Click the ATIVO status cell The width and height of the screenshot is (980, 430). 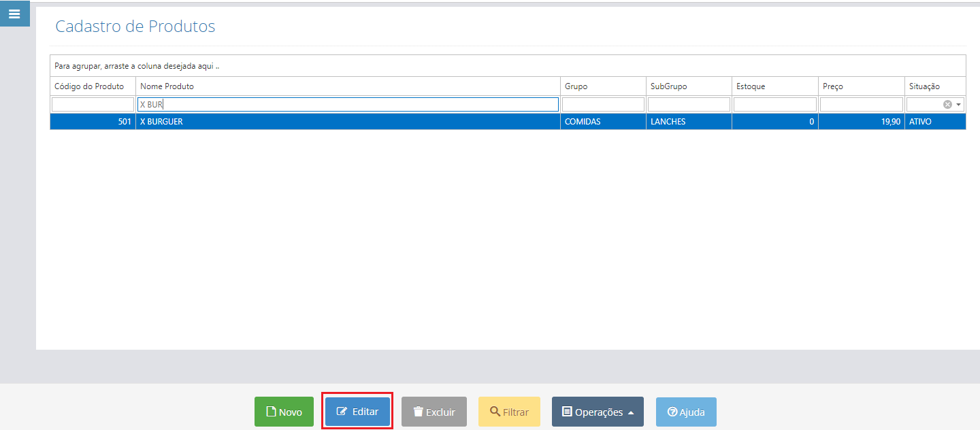click(x=935, y=122)
